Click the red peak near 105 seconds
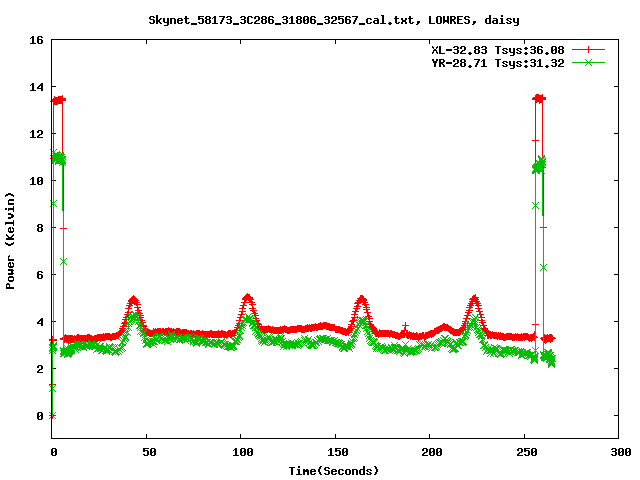 (x=247, y=298)
